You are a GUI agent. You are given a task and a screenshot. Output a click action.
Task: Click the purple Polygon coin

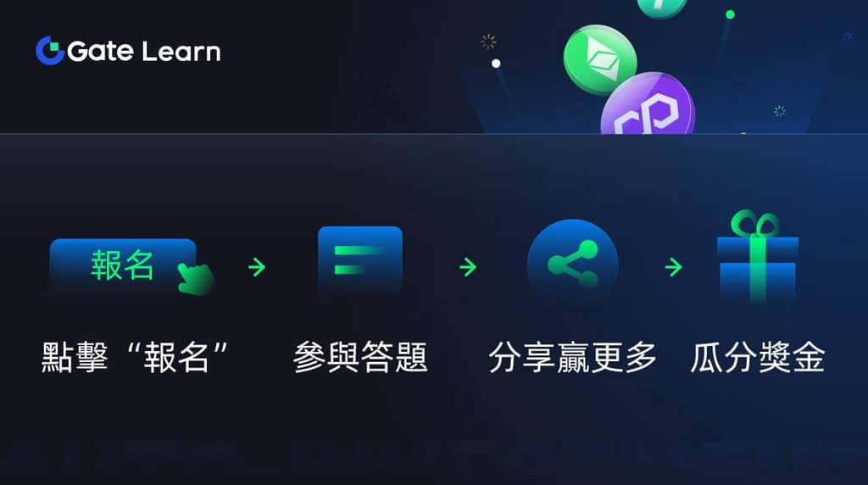(648, 104)
